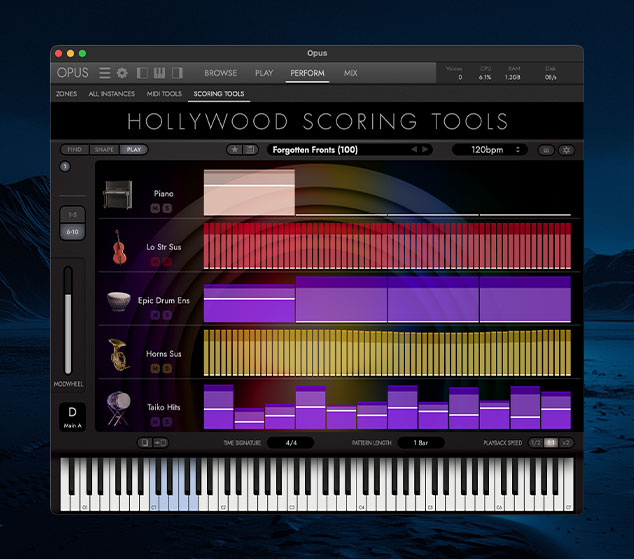Save the preset with disk icon
The image size is (634, 559).
tap(250, 150)
